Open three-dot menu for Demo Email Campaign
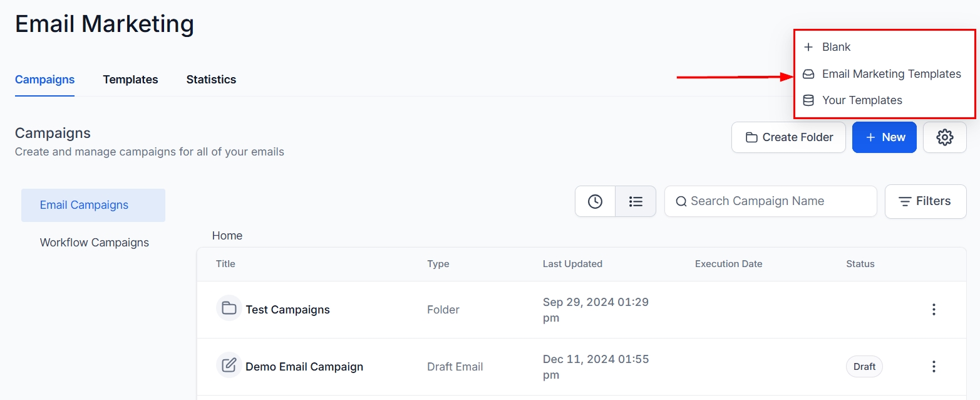 [934, 366]
